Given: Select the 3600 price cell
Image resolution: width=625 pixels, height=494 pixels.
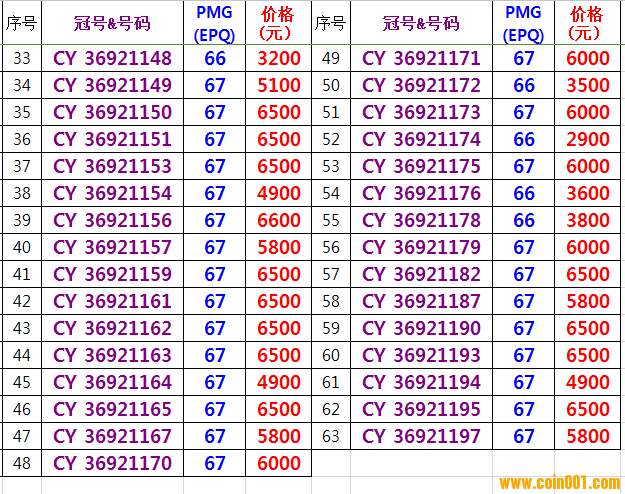Looking at the screenshot, I should click(587, 194).
